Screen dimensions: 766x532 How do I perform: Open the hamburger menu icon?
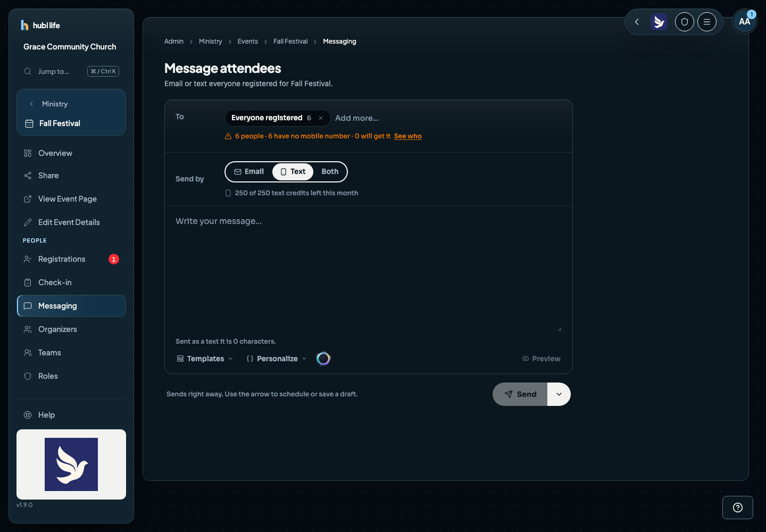[x=707, y=22]
